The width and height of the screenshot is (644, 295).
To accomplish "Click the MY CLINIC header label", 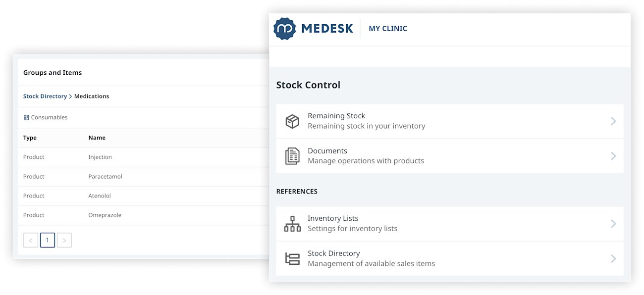I will pos(388,29).
